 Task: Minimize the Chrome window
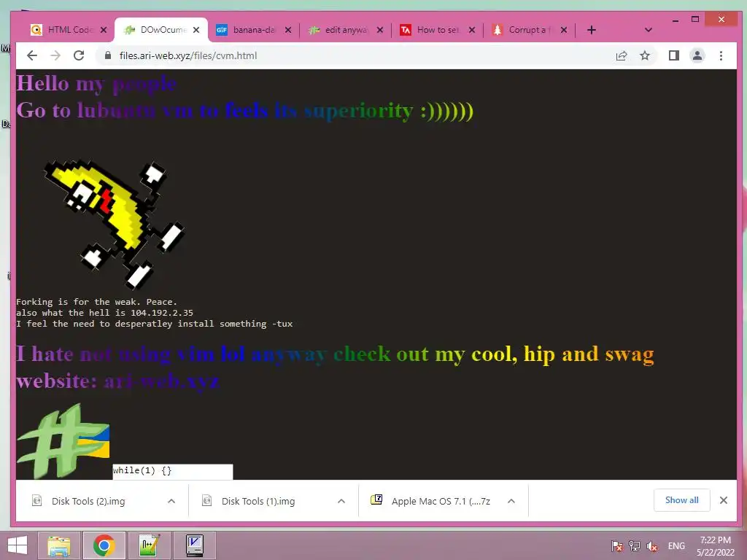[675, 20]
